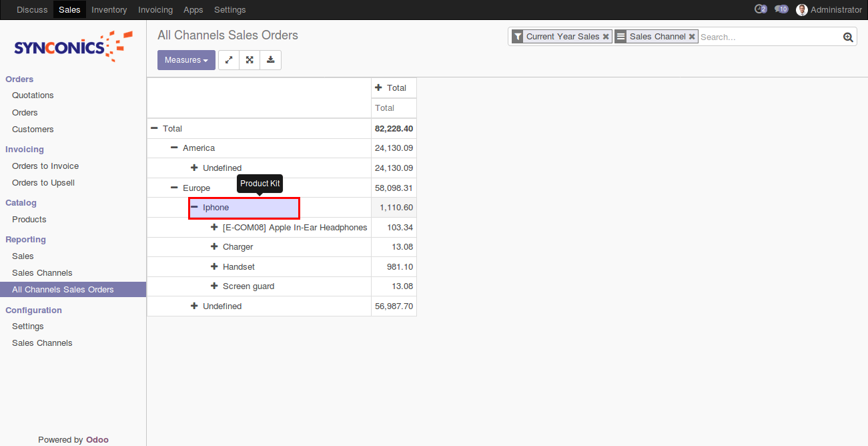
Task: Click the flip axis icon button
Action: [229, 60]
